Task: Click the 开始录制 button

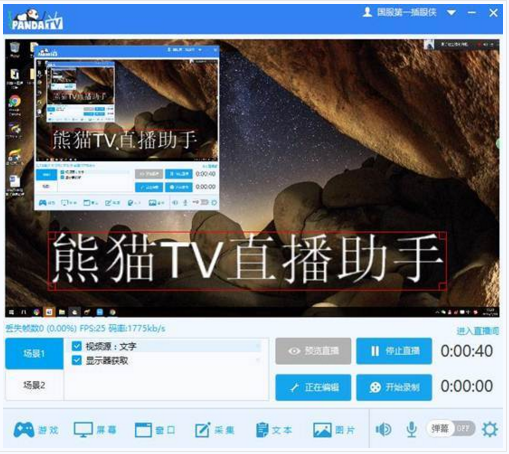Action: coord(394,388)
